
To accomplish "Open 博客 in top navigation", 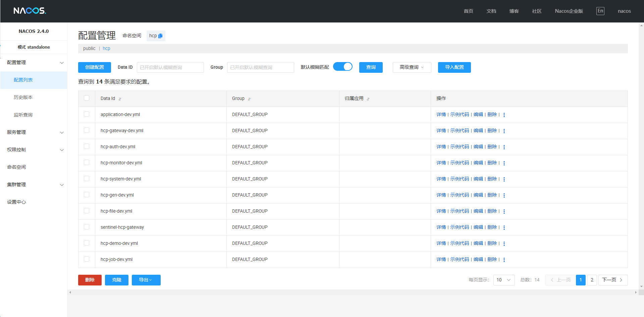I will pyautogui.click(x=514, y=11).
